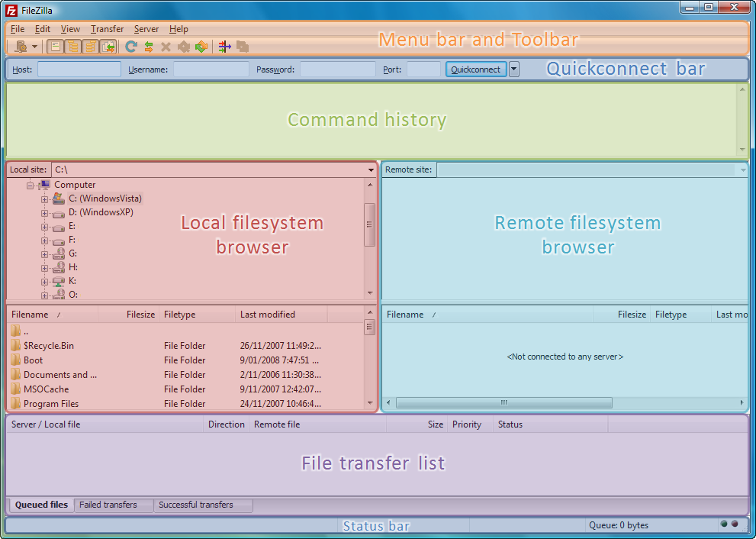Click the Host input field
This screenshot has height=539, width=756.
(x=79, y=69)
